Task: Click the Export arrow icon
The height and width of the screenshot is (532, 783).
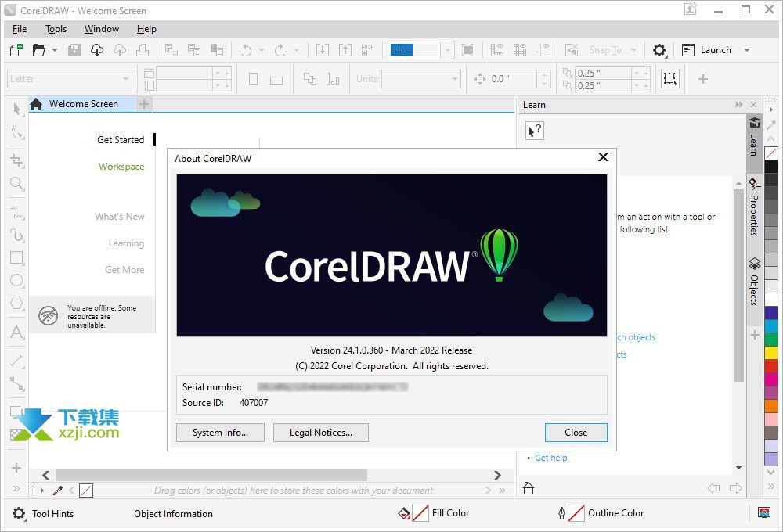Action: [345, 50]
